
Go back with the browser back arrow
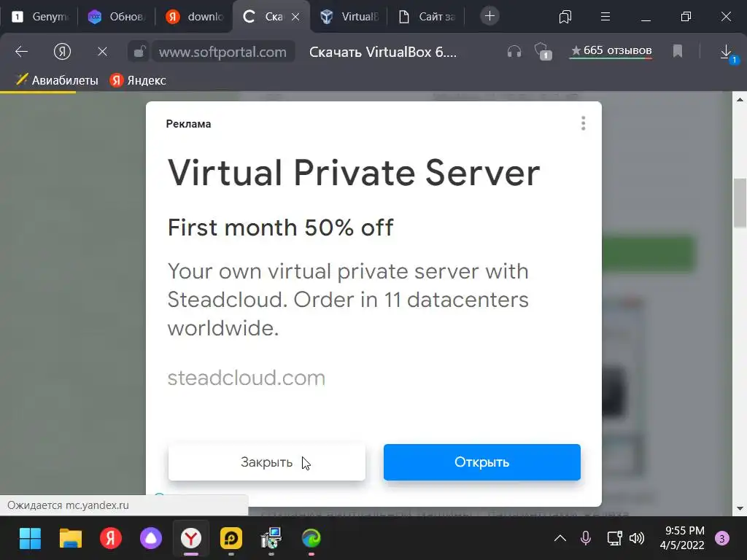pos(21,52)
